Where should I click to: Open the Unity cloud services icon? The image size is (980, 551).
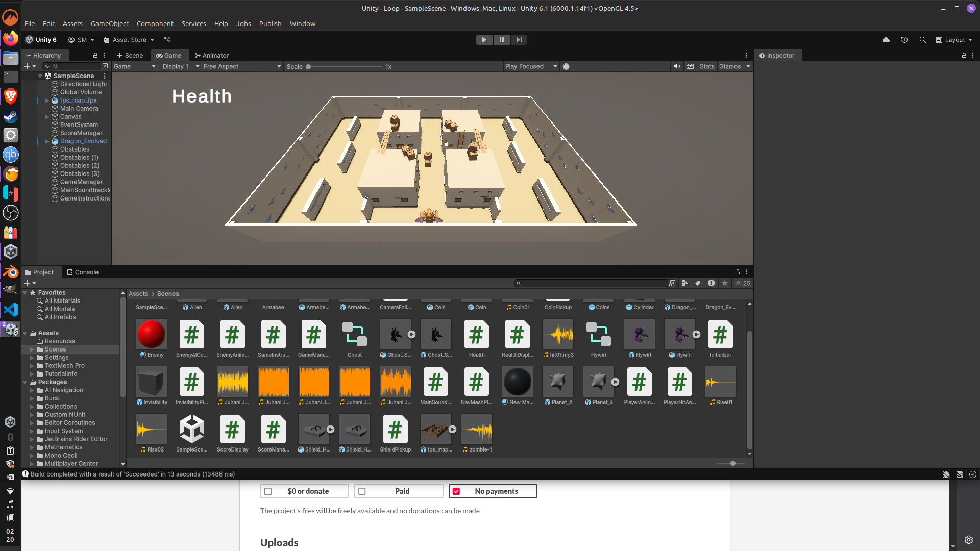pos(886,40)
